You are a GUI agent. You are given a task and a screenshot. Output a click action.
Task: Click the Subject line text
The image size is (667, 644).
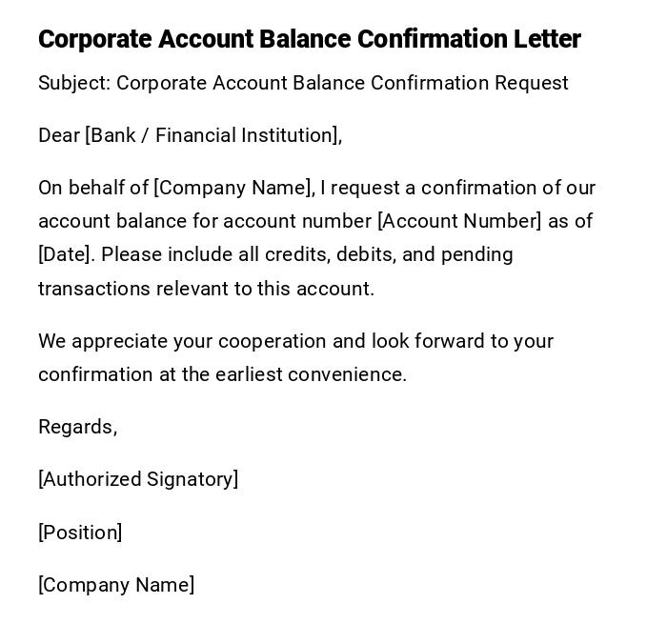[302, 83]
